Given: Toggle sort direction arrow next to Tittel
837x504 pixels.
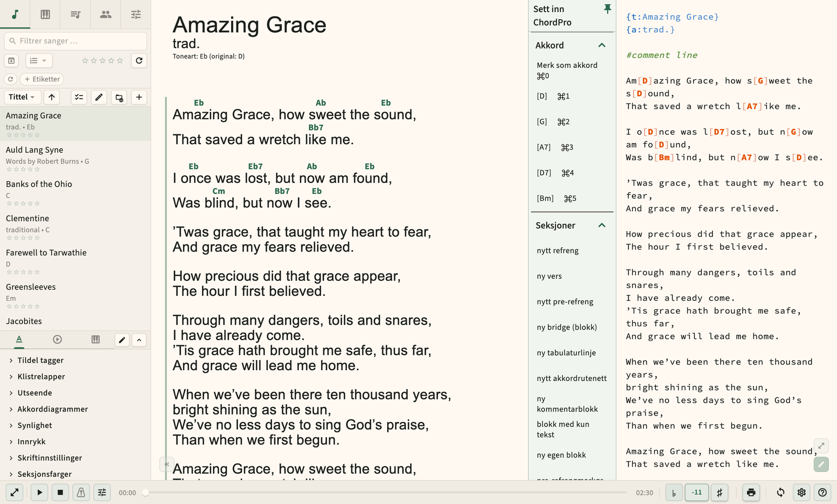Looking at the screenshot, I should coord(52,97).
